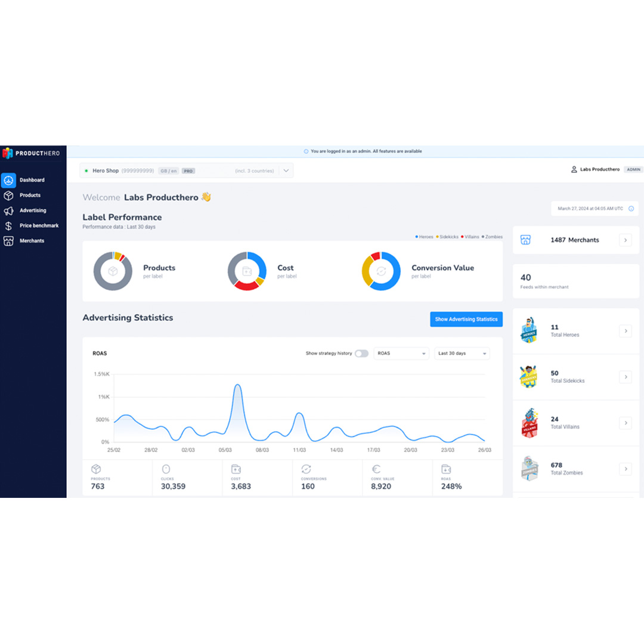Screen dimensions: 644x644
Task: Click the Conversion Value donut chart
Action: click(x=381, y=271)
